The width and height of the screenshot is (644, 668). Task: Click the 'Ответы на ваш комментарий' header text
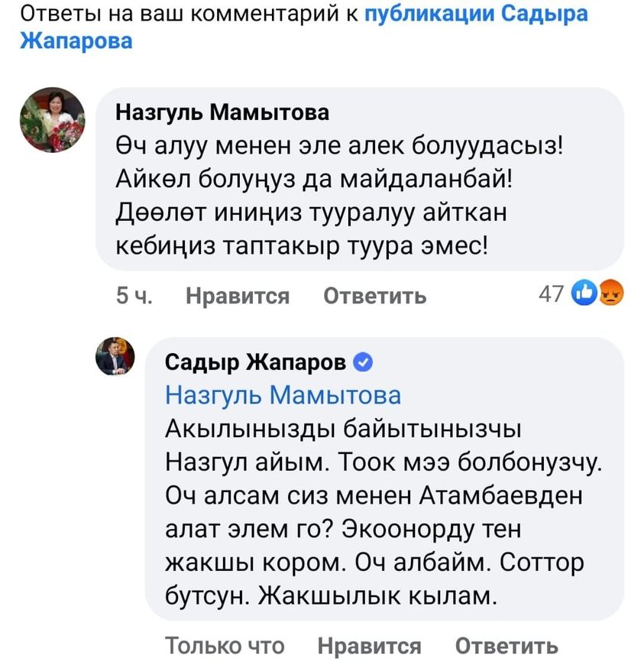[x=183, y=14]
